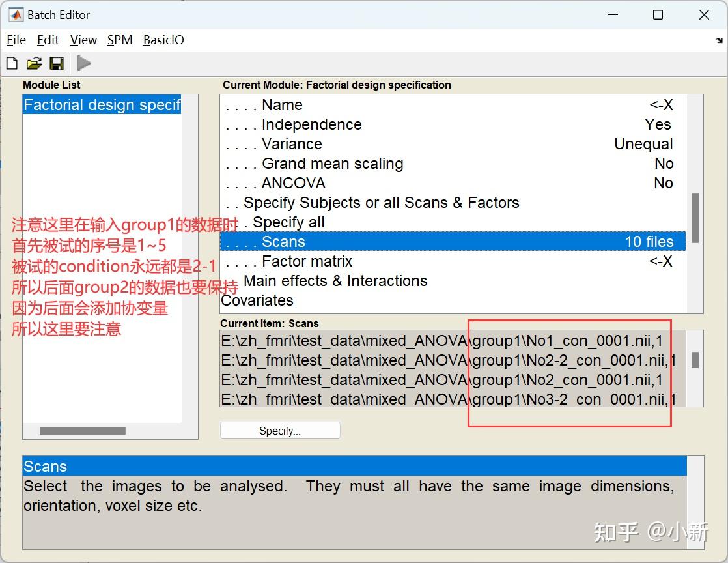Select the Independence setting
The width and height of the screenshot is (728, 563).
(311, 124)
